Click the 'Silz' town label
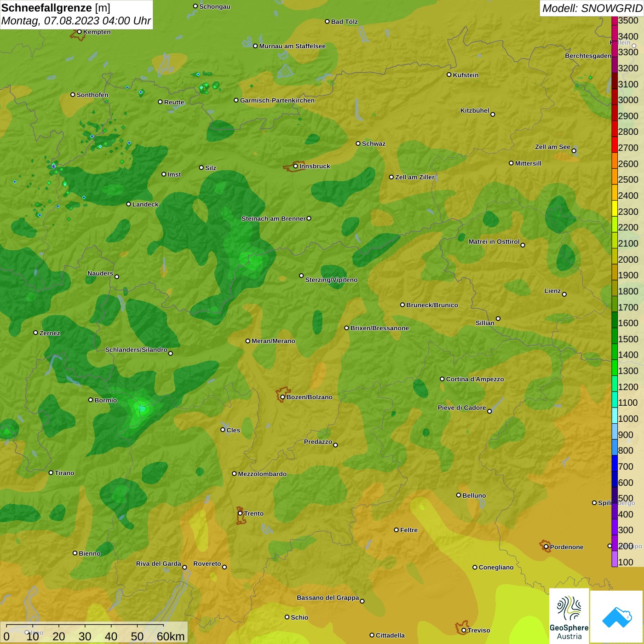Image resolution: width=644 pixels, height=644 pixels. (x=211, y=168)
